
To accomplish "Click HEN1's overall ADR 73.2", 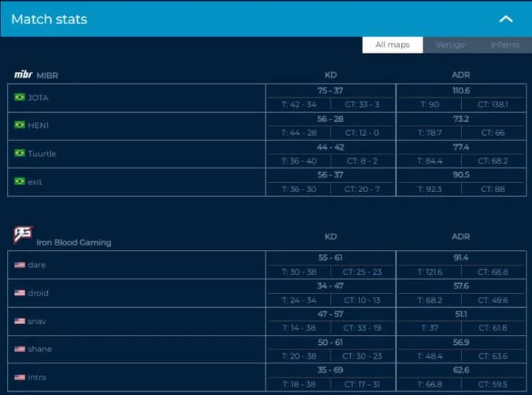I will point(461,119).
